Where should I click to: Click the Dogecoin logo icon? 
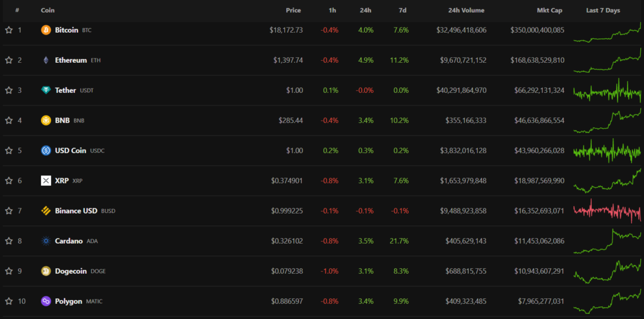click(x=46, y=271)
